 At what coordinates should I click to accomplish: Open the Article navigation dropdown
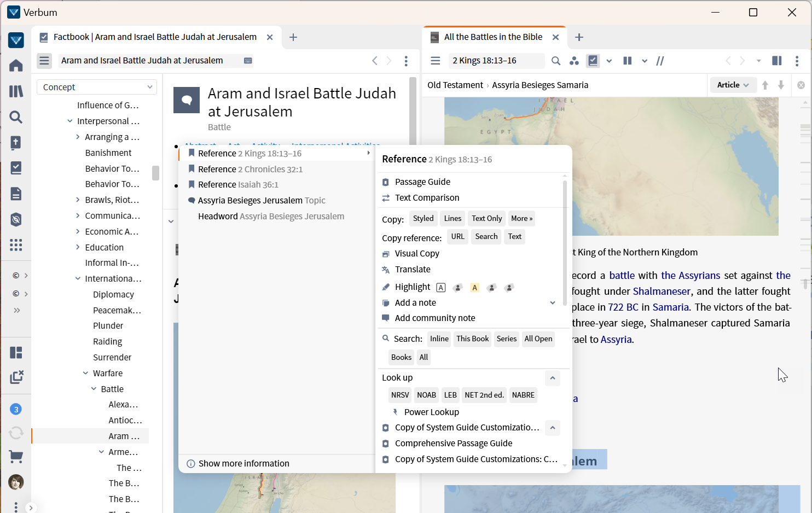733,85
